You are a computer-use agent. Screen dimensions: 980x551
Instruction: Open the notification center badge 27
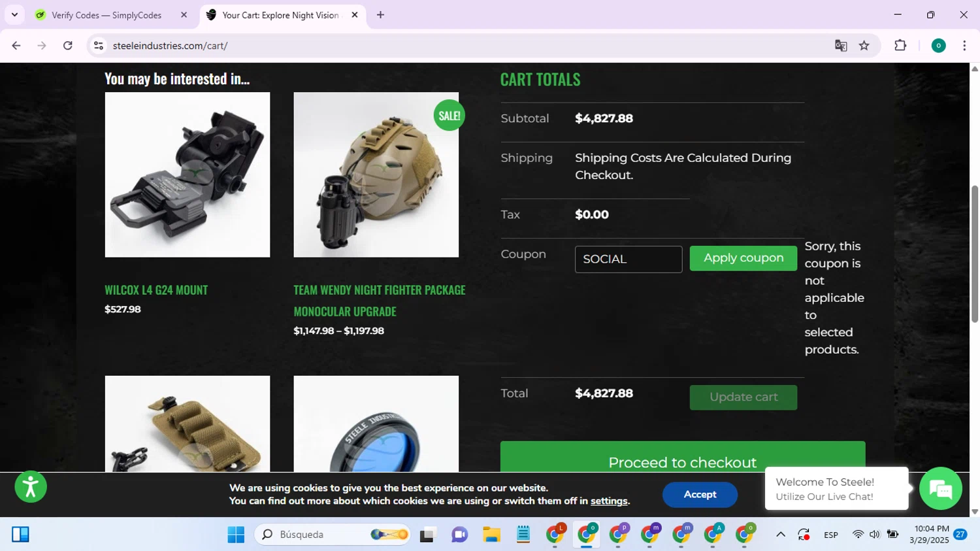(960, 535)
